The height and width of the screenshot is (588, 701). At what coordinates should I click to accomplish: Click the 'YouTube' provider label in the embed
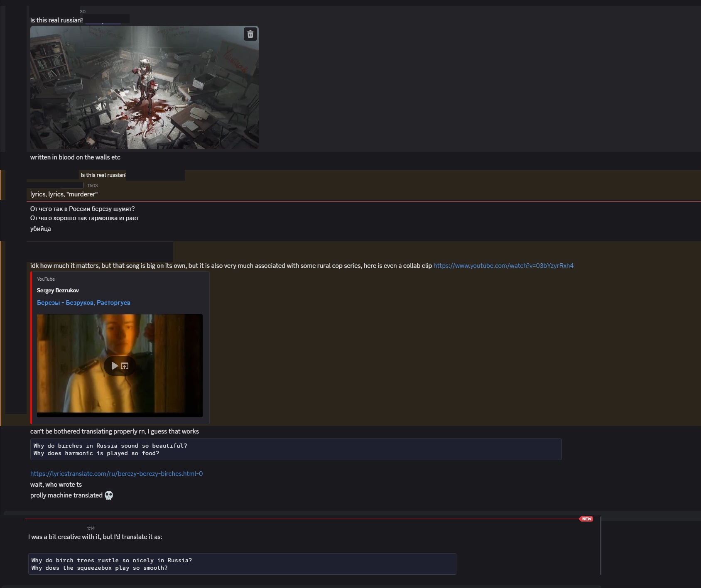click(46, 279)
